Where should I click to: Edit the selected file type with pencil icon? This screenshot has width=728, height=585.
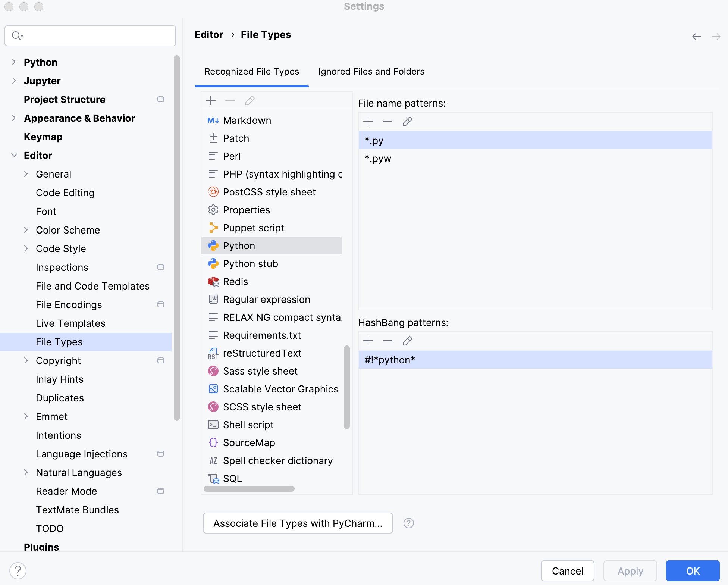click(250, 100)
